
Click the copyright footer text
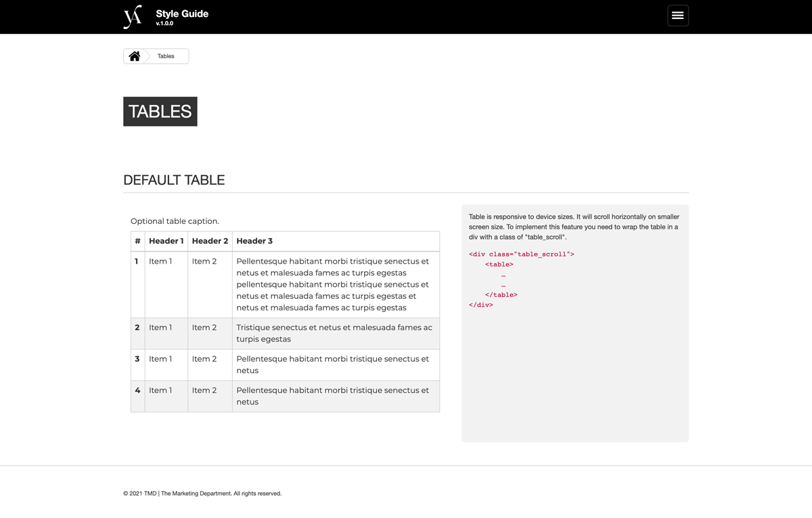(x=202, y=494)
